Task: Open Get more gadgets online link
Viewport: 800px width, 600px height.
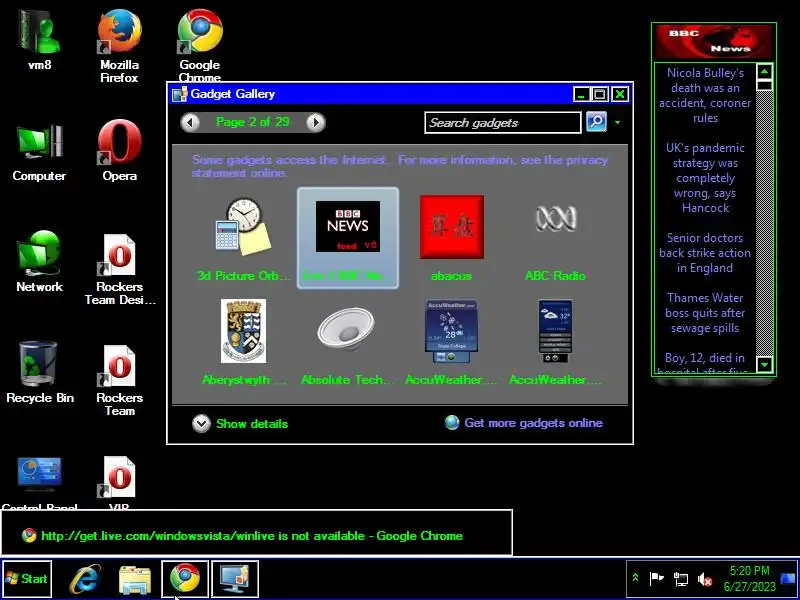Action: pyautogui.click(x=524, y=423)
